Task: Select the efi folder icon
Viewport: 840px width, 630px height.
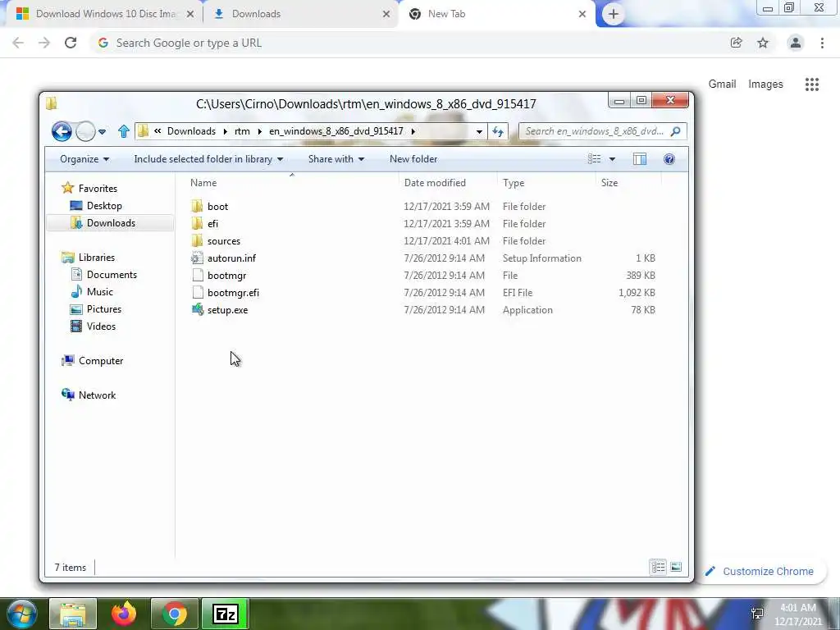Action: pos(197,223)
